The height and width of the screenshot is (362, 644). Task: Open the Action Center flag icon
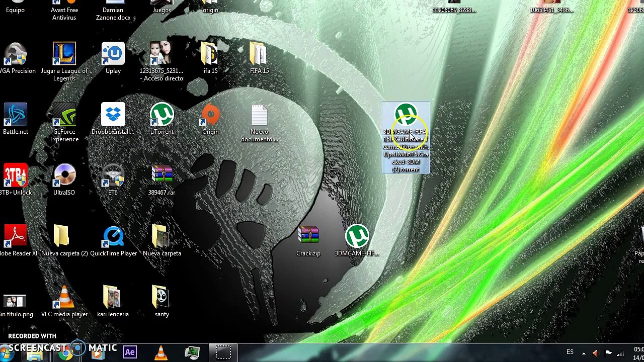coord(608,353)
